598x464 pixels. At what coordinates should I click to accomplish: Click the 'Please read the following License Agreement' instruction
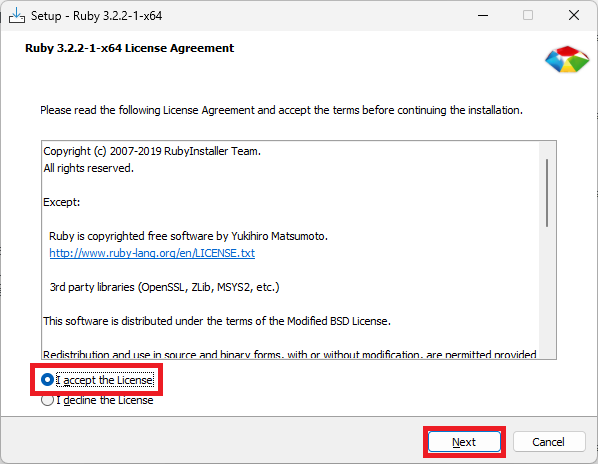[281, 110]
